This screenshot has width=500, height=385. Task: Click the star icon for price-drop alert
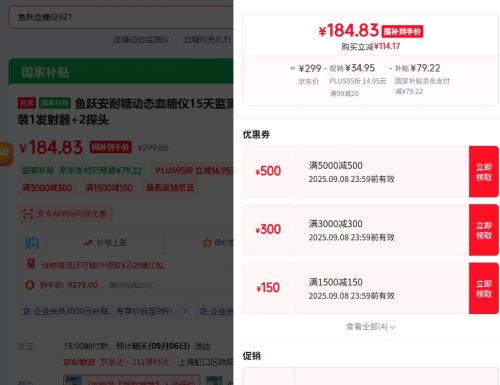coord(207,243)
